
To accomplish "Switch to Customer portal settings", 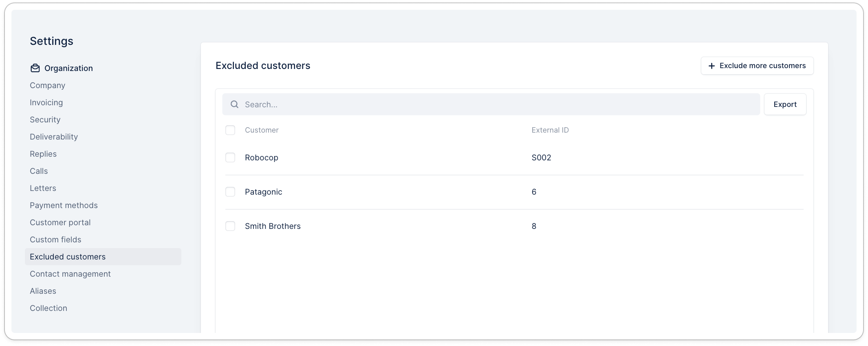I will (60, 222).
